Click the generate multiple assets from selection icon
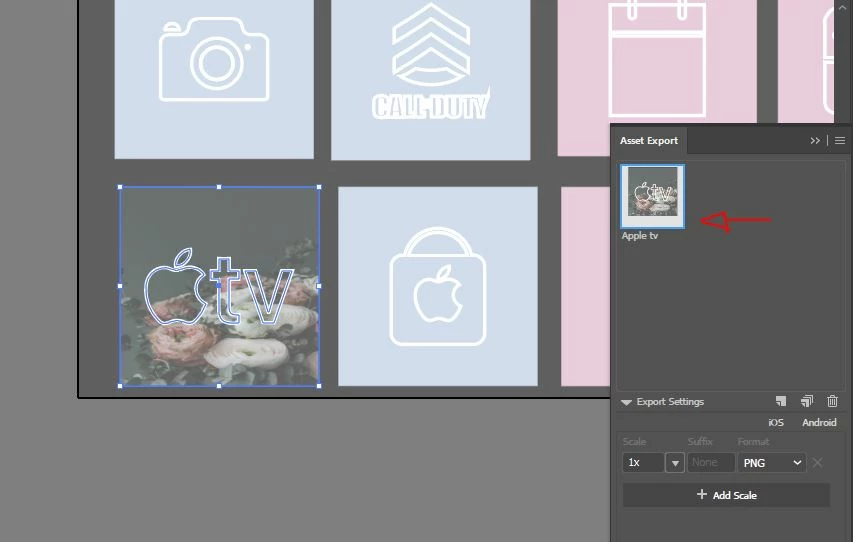The width and height of the screenshot is (853, 542). 807,402
